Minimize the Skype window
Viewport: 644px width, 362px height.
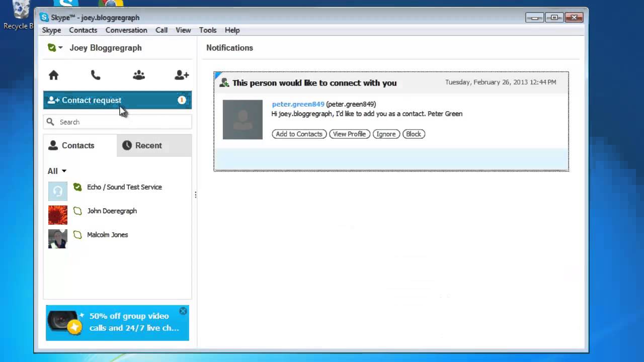coord(534,18)
